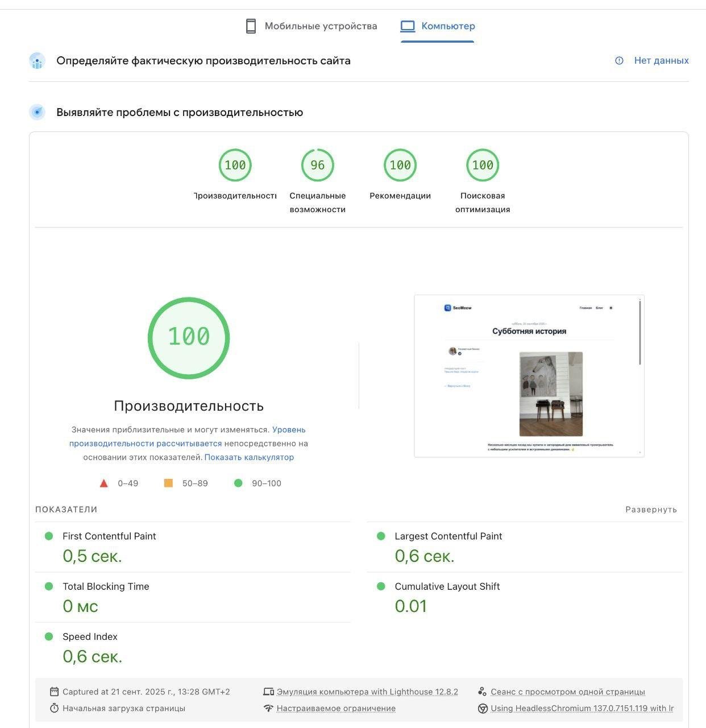Open the Поисковая оптимизация score gauge
The width and height of the screenshot is (706, 728).
[x=483, y=166]
